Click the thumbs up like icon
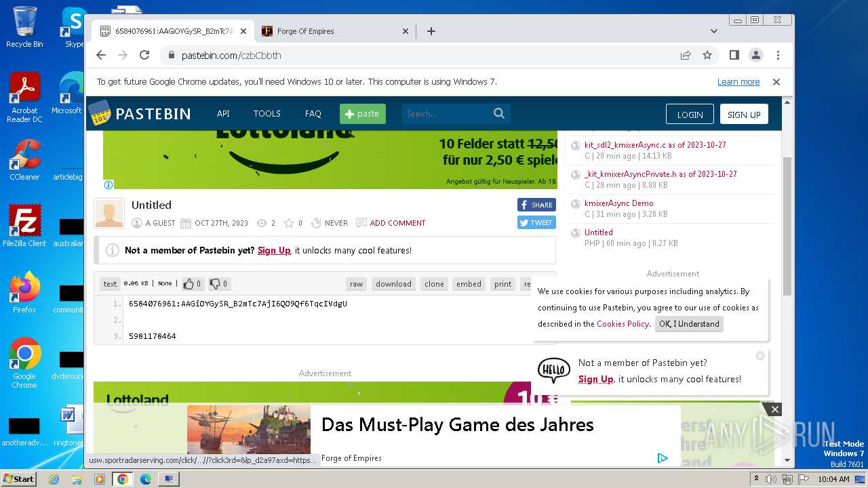This screenshot has height=488, width=868. point(189,284)
